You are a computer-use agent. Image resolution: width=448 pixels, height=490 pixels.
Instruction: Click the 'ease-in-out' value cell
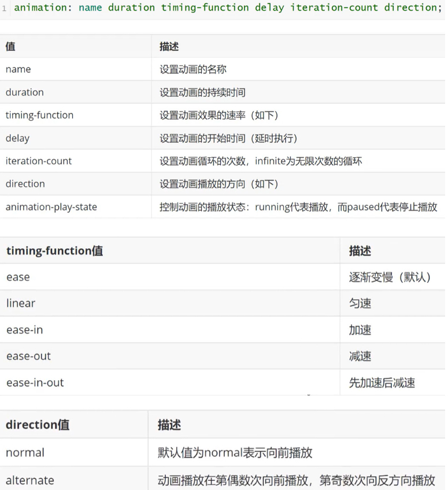coord(35,382)
